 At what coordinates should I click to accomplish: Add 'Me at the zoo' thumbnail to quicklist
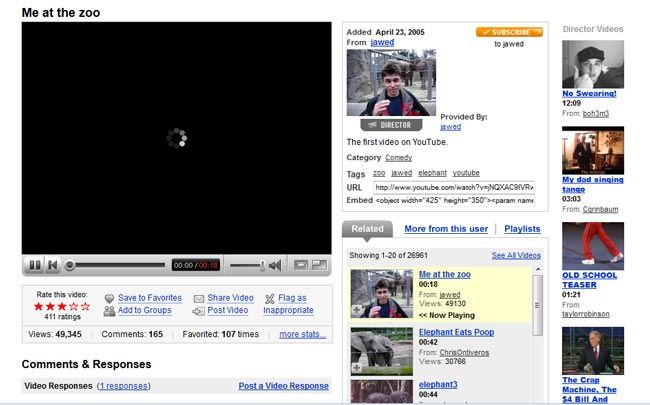357,310
